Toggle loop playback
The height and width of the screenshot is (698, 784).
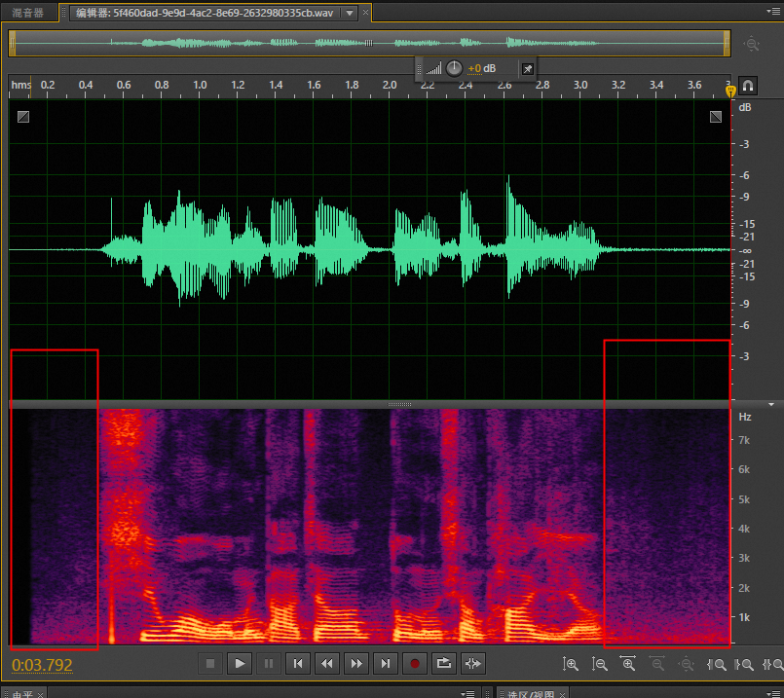(x=444, y=664)
